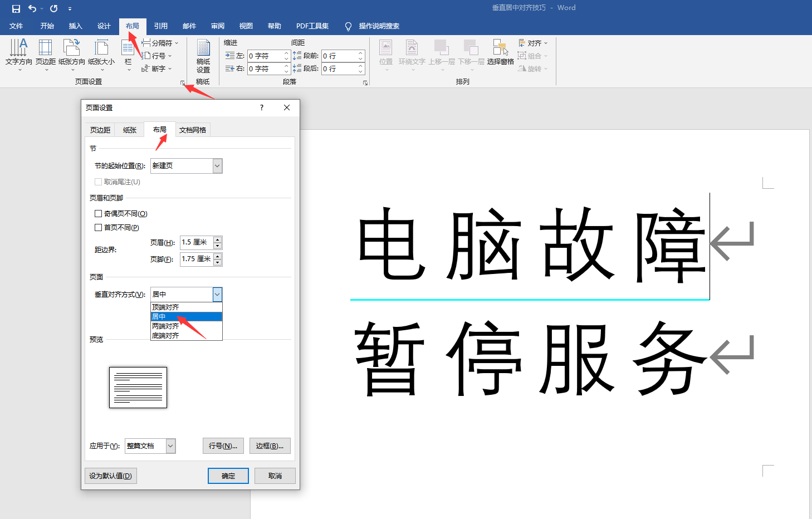The height and width of the screenshot is (519, 812).
Task: Switch to the 设计 ribbon tab
Action: coord(104,26)
